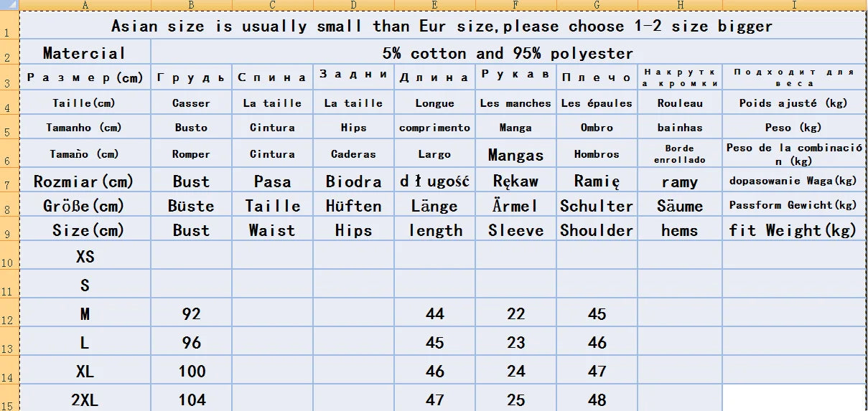This screenshot has height=411, width=868.
Task: Click the bust value 92 cell
Action: coord(191,313)
